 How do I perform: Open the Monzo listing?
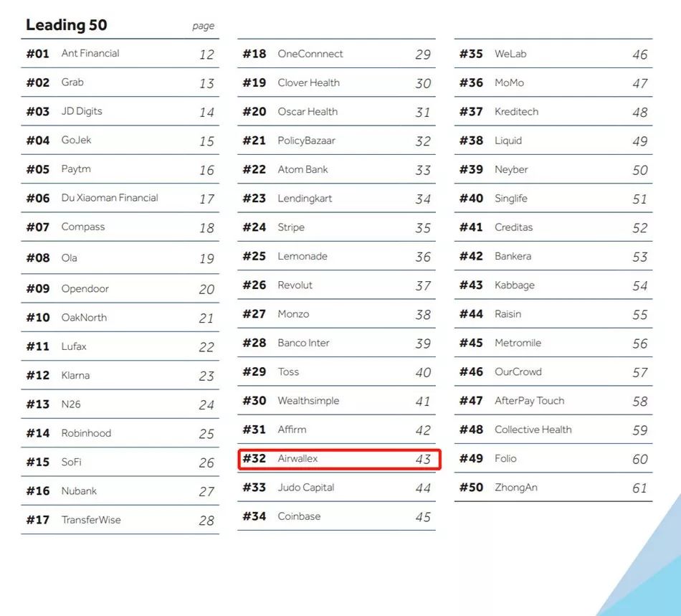tap(293, 314)
